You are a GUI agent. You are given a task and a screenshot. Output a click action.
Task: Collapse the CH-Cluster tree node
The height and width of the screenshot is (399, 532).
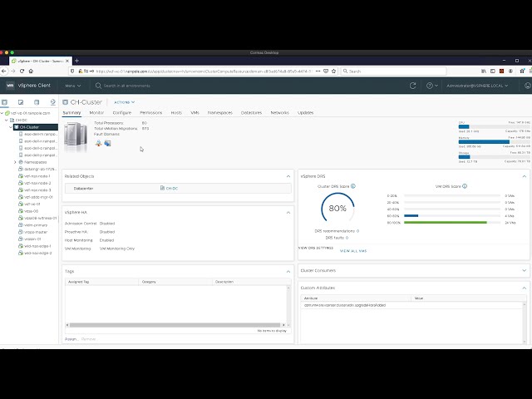(11, 127)
